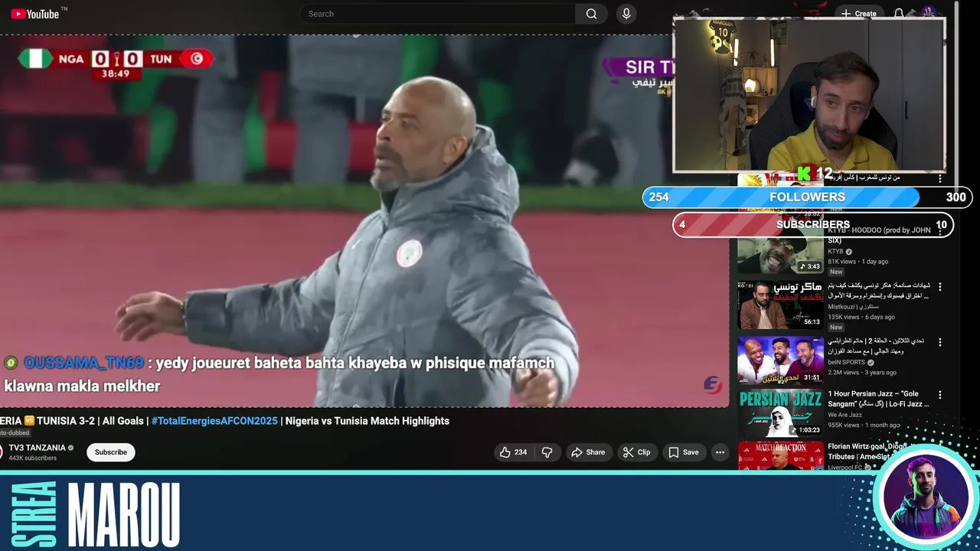Click the video title text under the player

[224, 421]
